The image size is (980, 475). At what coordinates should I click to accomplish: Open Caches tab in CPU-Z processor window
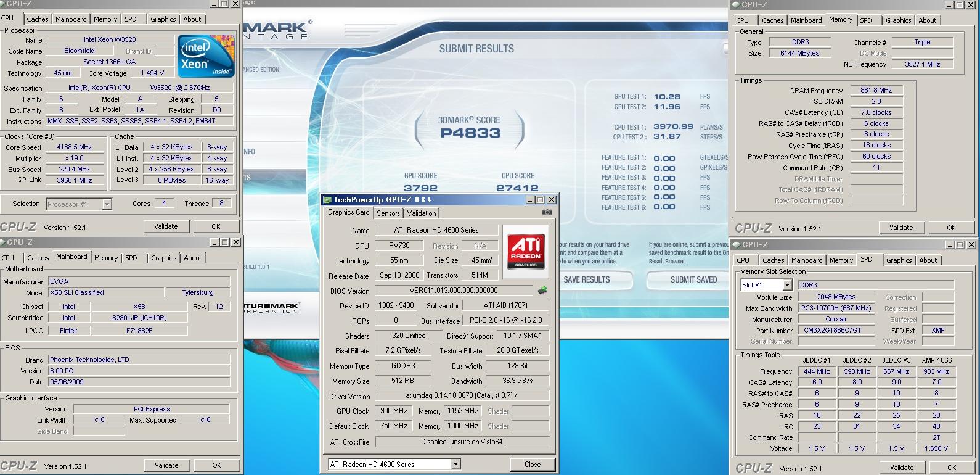[38, 19]
